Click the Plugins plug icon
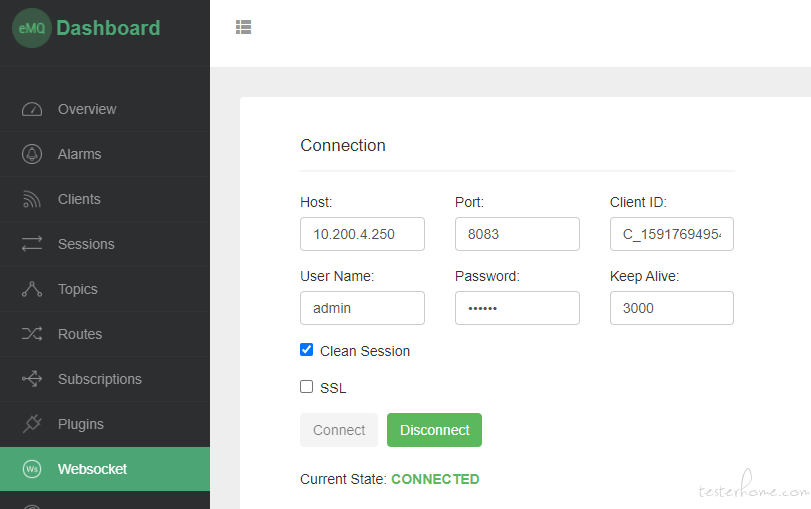 (x=32, y=424)
